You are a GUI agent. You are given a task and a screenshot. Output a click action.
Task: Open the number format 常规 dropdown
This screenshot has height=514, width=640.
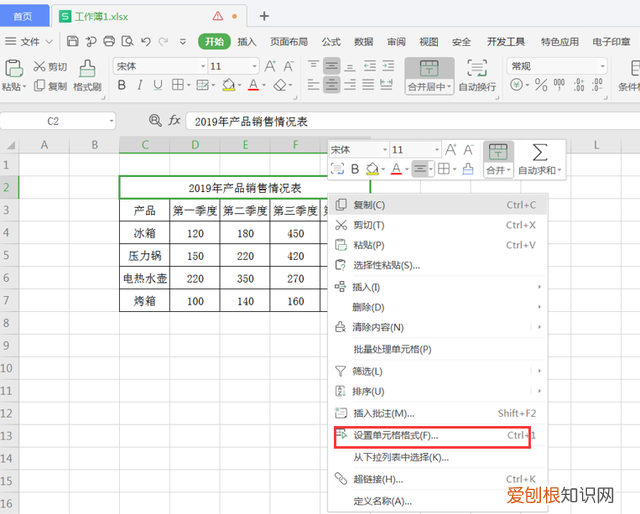pos(602,66)
